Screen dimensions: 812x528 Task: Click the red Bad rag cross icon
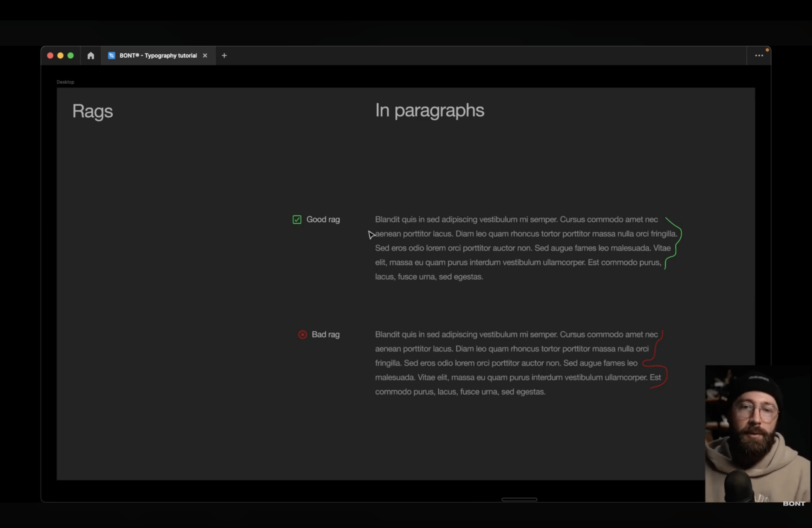tap(302, 335)
